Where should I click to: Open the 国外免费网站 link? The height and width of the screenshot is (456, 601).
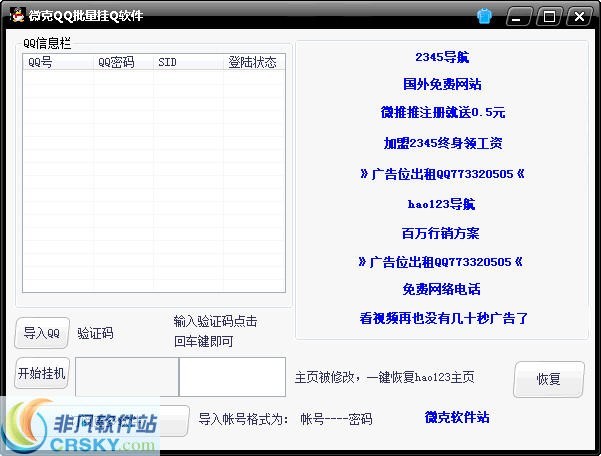coord(442,84)
